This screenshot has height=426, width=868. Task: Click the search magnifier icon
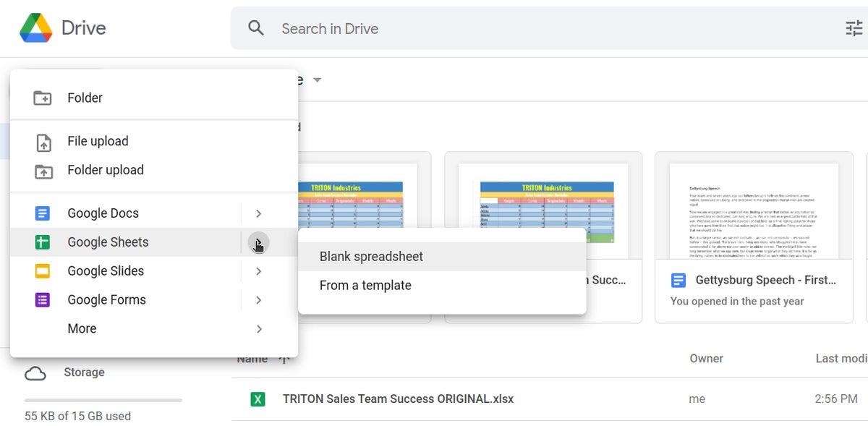[256, 28]
